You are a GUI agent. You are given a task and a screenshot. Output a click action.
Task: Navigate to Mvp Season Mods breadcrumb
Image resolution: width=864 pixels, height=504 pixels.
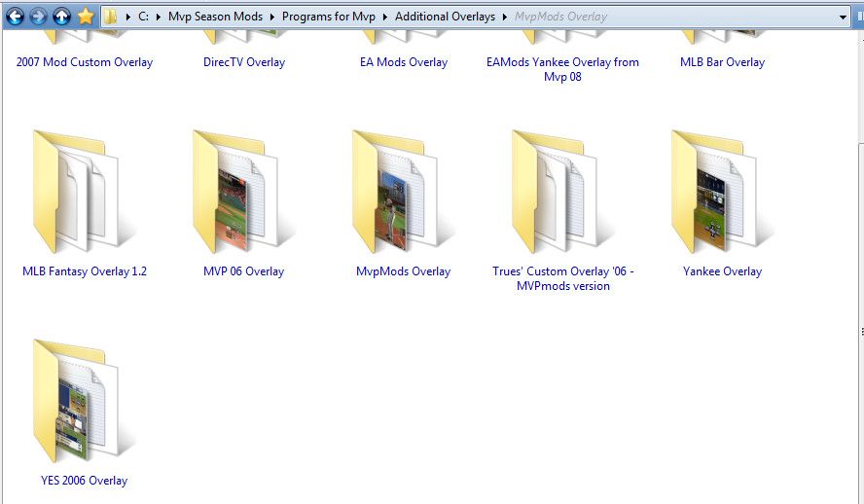pos(215,17)
